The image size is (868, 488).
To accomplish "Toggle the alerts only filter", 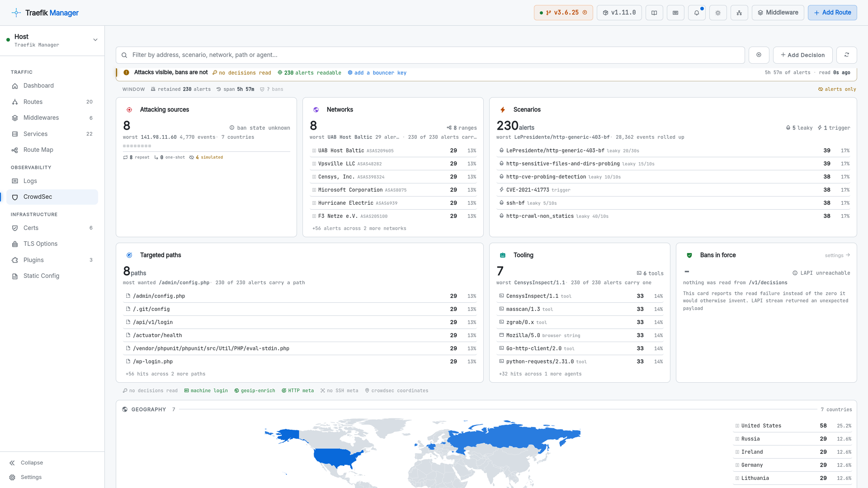I will [x=837, y=89].
